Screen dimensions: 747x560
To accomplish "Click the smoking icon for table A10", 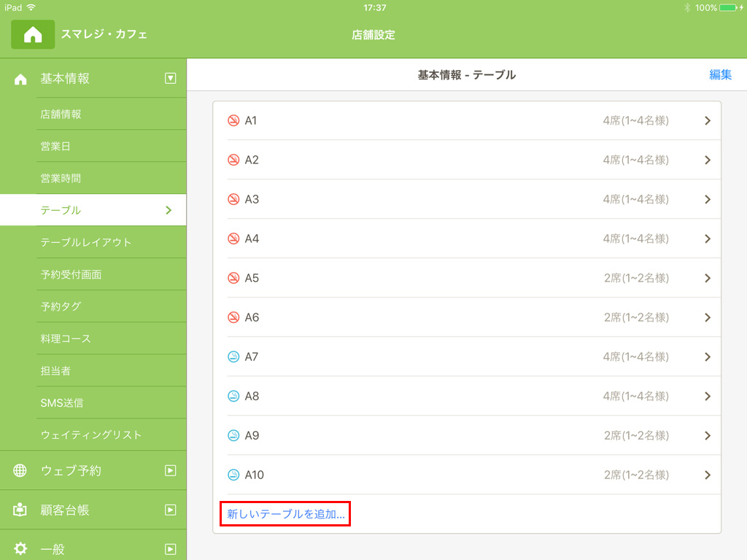I will (233, 475).
